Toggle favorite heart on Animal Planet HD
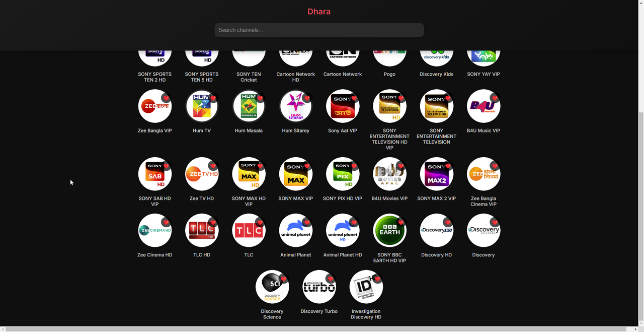644x332 pixels. pyautogui.click(x=354, y=223)
